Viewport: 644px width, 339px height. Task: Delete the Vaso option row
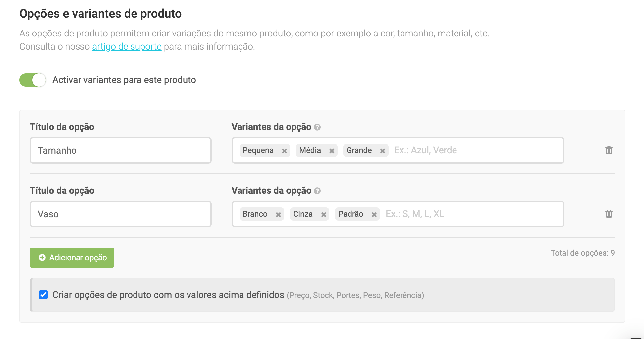609,214
